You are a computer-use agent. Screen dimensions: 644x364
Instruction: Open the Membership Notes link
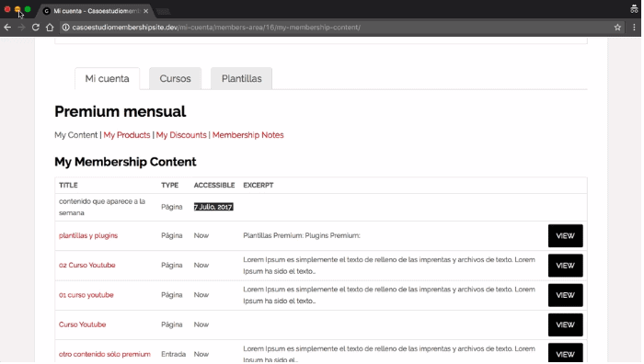coord(248,135)
